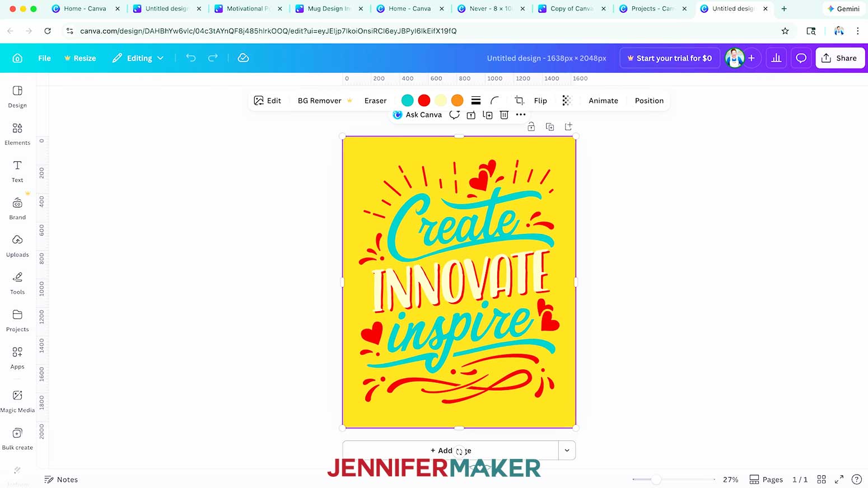
Task: Open transparency checkerboard icon
Action: point(566,101)
